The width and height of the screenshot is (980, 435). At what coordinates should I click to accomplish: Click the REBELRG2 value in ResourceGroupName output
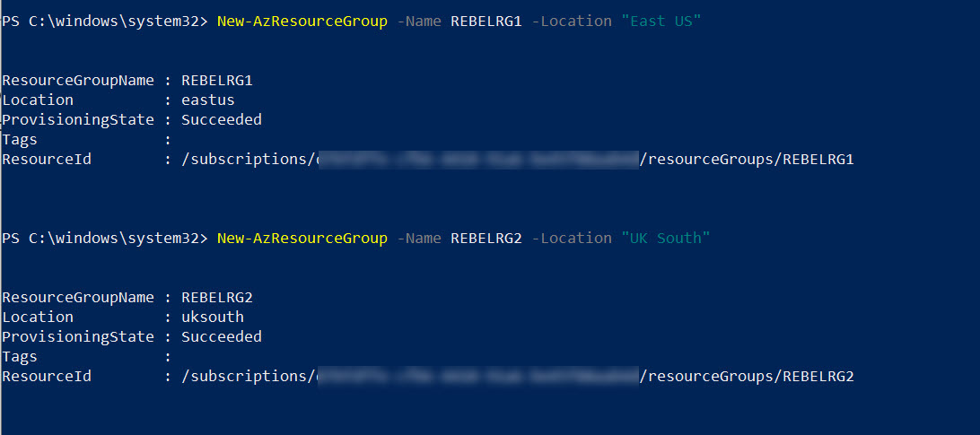pyautogui.click(x=217, y=298)
